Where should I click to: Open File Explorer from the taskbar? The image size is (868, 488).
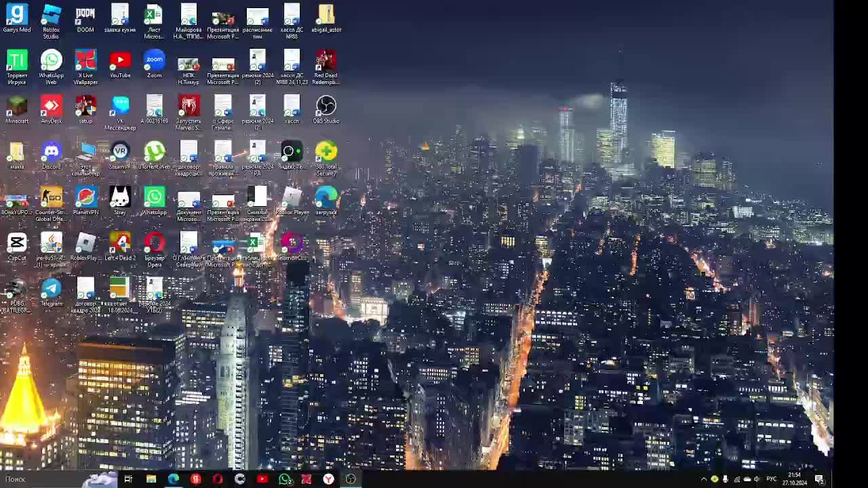(151, 479)
